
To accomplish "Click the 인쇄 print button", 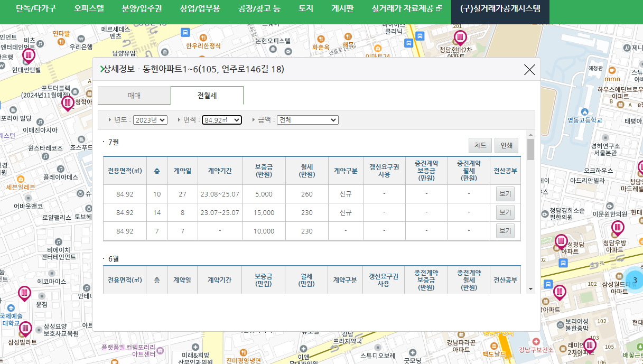I will 506,145.
